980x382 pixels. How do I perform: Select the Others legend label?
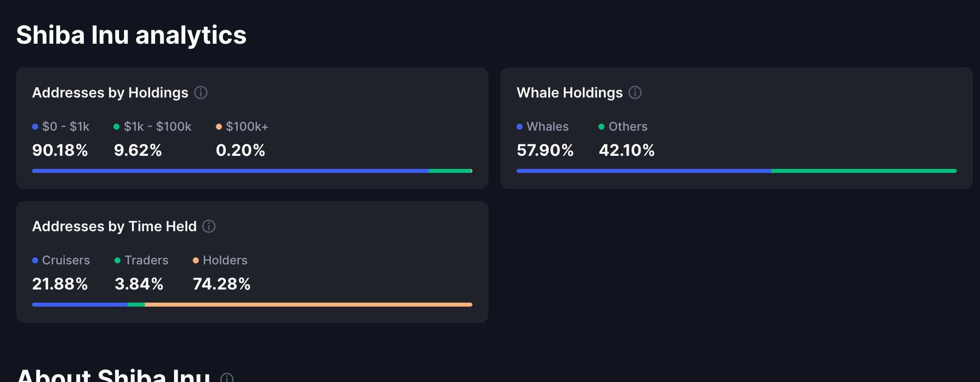[628, 127]
